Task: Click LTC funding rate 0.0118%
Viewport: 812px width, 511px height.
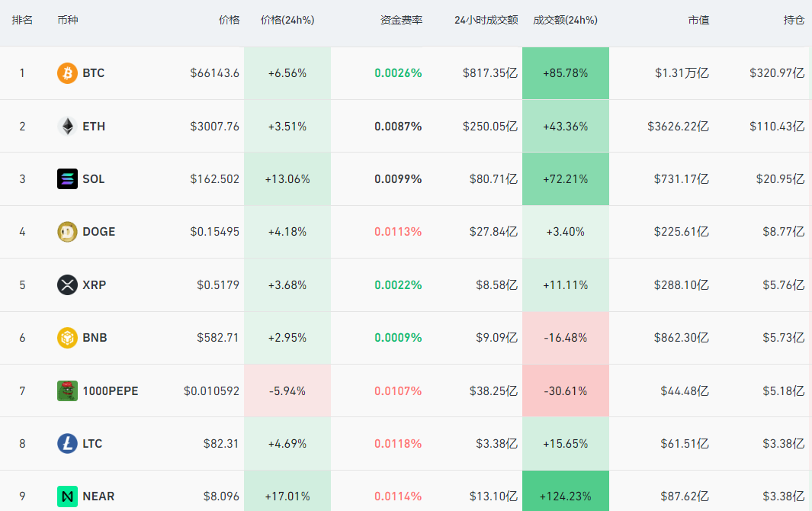Action: pyautogui.click(x=398, y=444)
